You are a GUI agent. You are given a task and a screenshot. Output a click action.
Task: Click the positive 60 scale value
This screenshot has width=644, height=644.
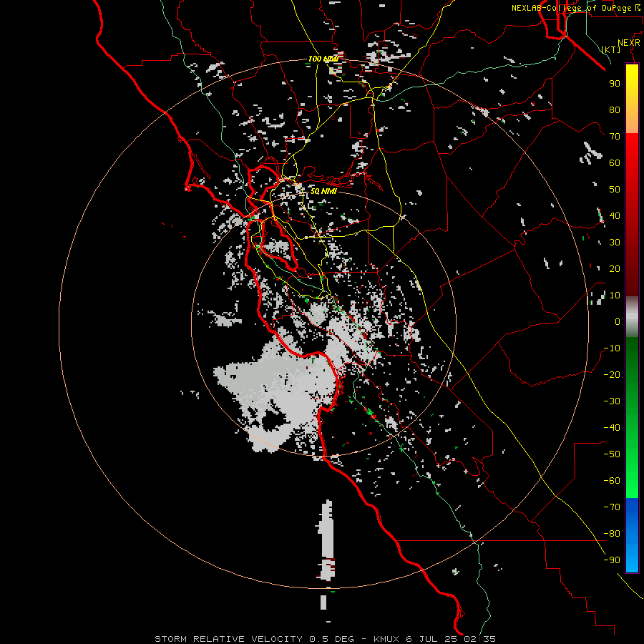tap(615, 163)
